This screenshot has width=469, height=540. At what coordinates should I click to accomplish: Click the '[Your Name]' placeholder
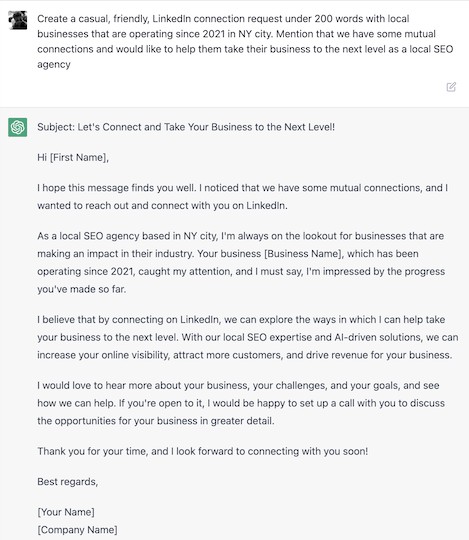[66, 512]
